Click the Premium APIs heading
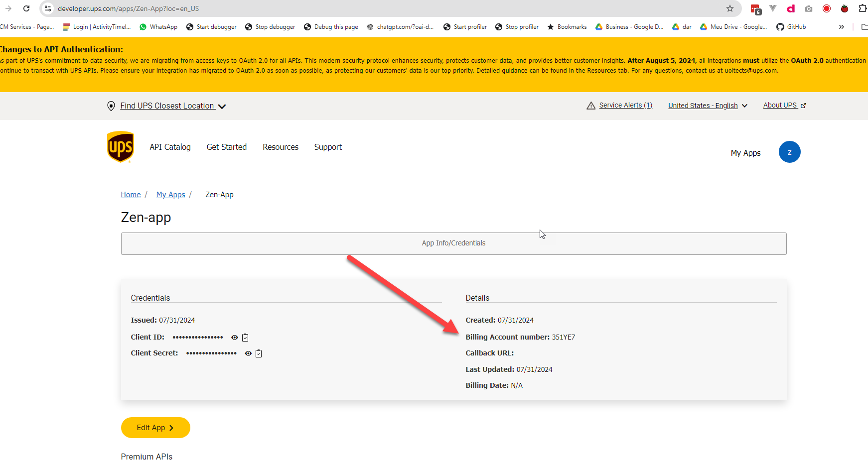868x463 pixels. coord(146,457)
